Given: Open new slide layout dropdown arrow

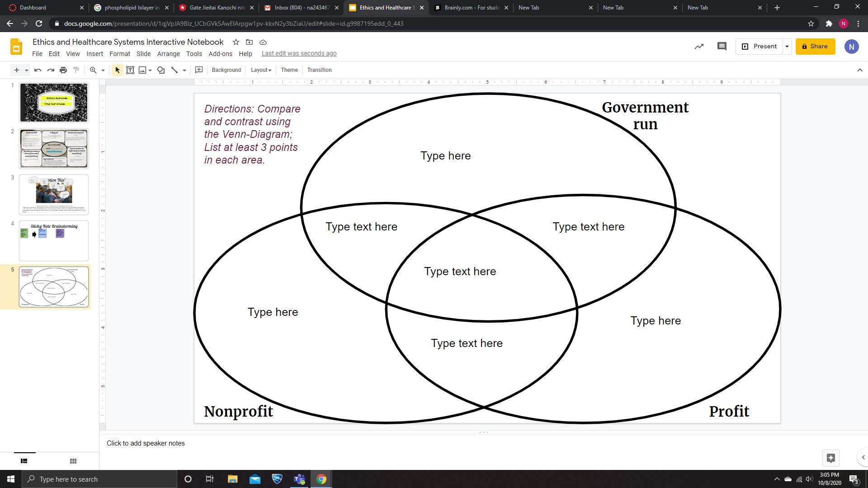Looking at the screenshot, I should (x=27, y=70).
